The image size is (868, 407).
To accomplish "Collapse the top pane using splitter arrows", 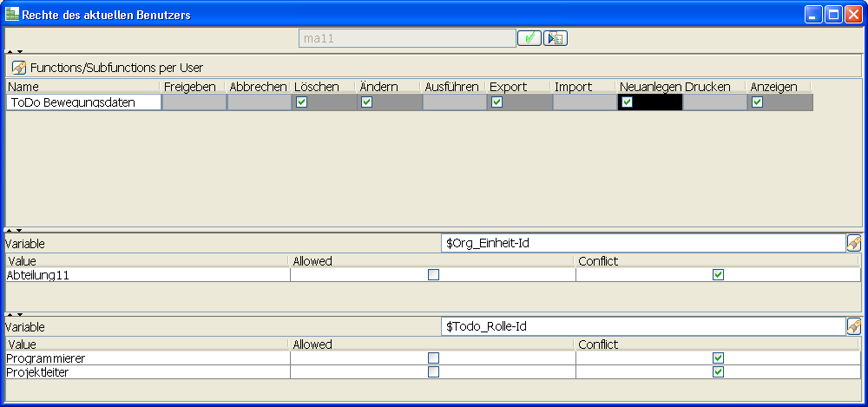I will [15, 52].
